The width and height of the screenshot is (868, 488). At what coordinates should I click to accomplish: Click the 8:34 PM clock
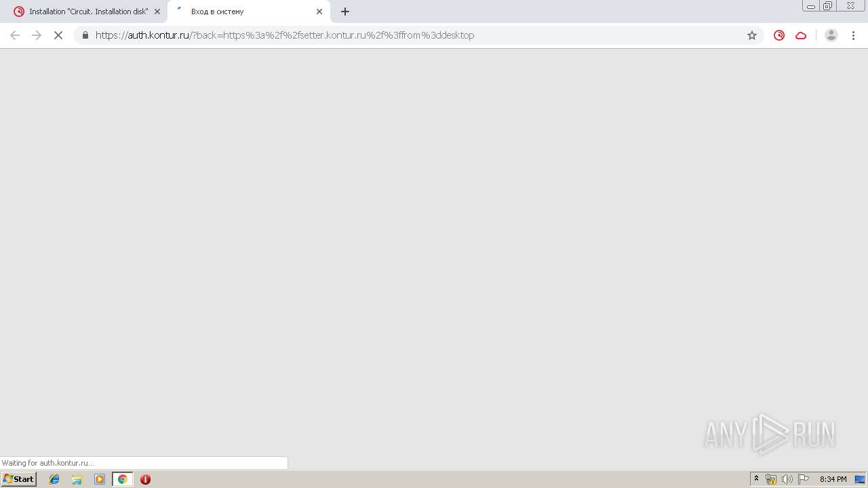click(x=833, y=479)
